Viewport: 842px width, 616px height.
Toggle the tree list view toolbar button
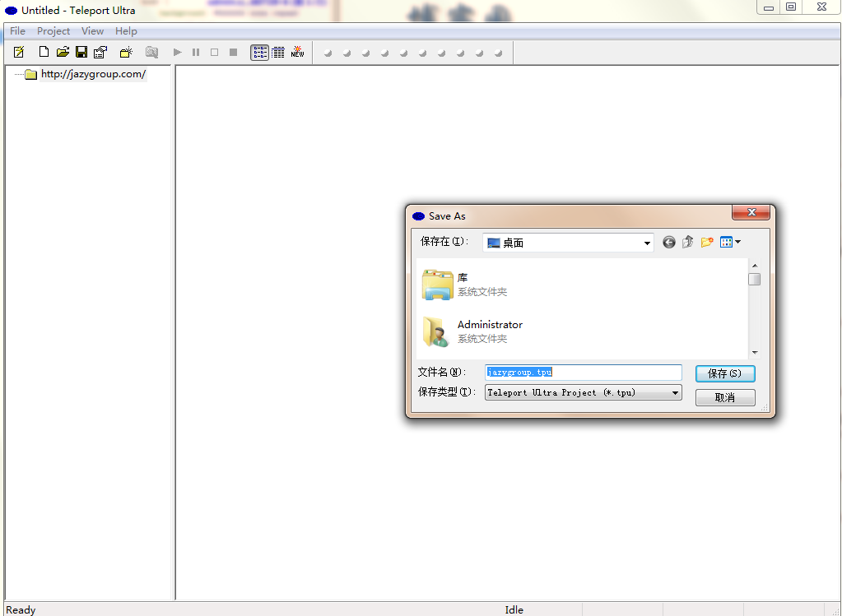(x=259, y=52)
